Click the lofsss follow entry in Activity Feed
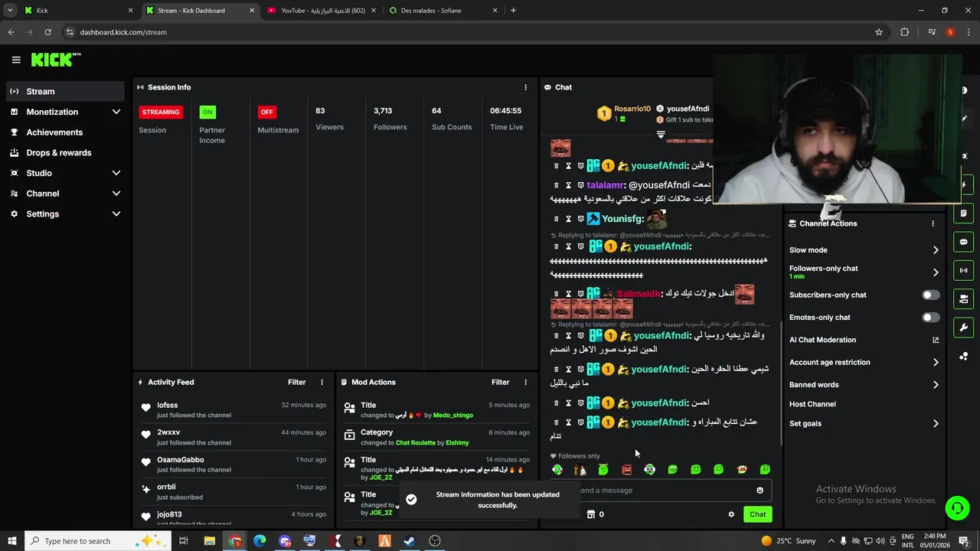This screenshot has height=551, width=980. (x=234, y=410)
